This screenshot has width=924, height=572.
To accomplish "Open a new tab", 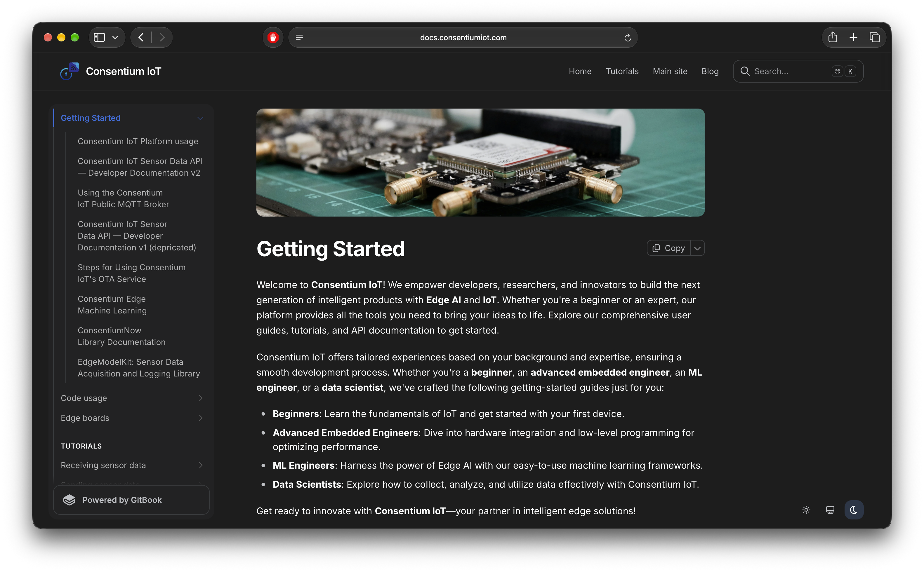I will pyautogui.click(x=853, y=37).
